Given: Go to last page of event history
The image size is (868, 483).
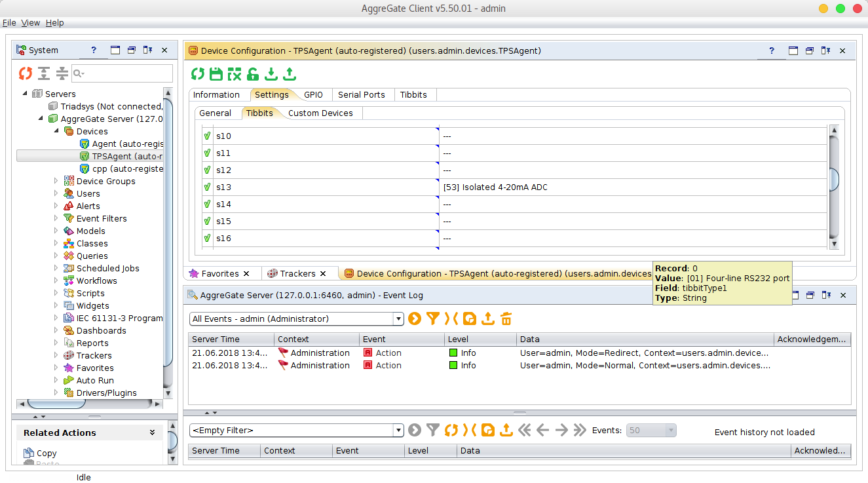Looking at the screenshot, I should [x=580, y=430].
